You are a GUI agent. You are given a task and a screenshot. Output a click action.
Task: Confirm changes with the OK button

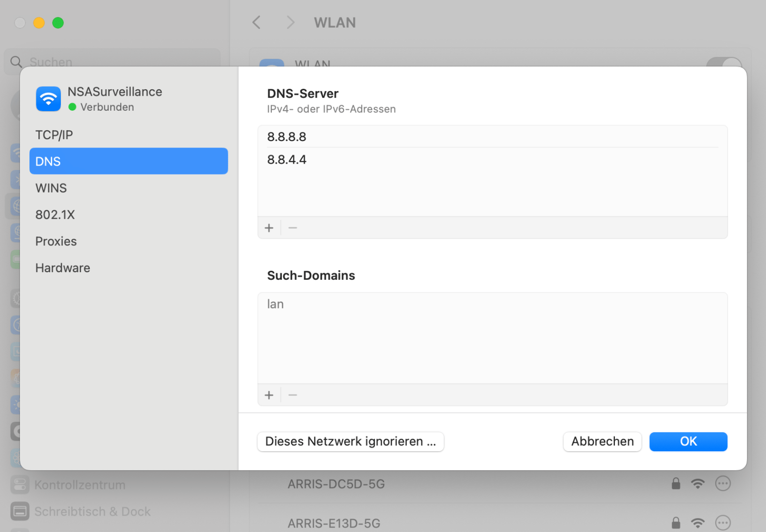coord(688,441)
